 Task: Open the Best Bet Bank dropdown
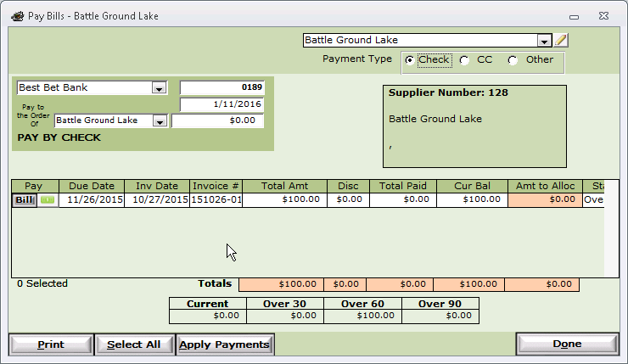pyautogui.click(x=159, y=88)
